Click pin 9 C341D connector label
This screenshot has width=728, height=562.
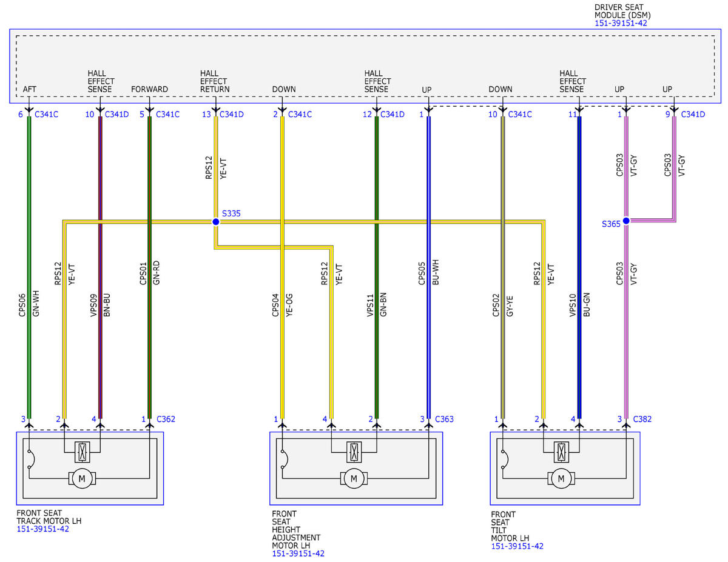[x=685, y=114]
